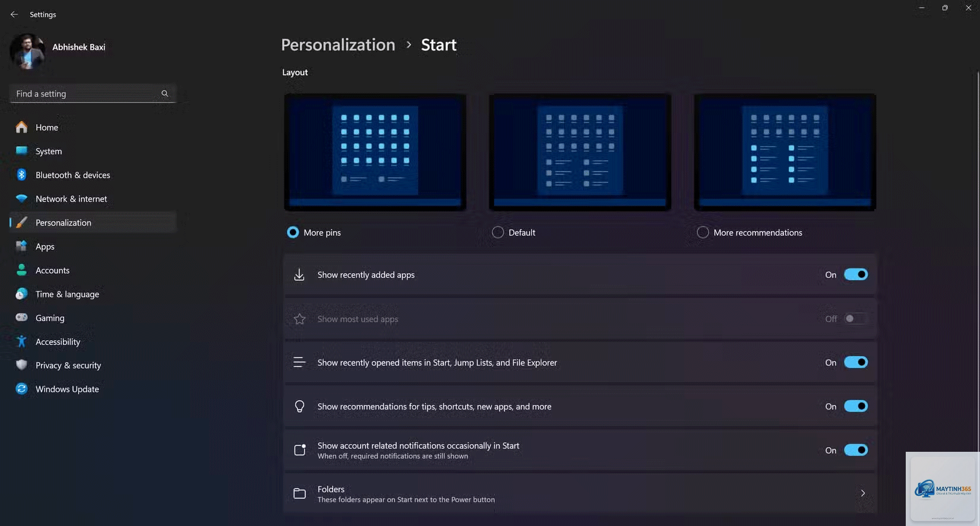Image resolution: width=980 pixels, height=526 pixels.
Task: Restore down the Settings window
Action: click(x=944, y=8)
